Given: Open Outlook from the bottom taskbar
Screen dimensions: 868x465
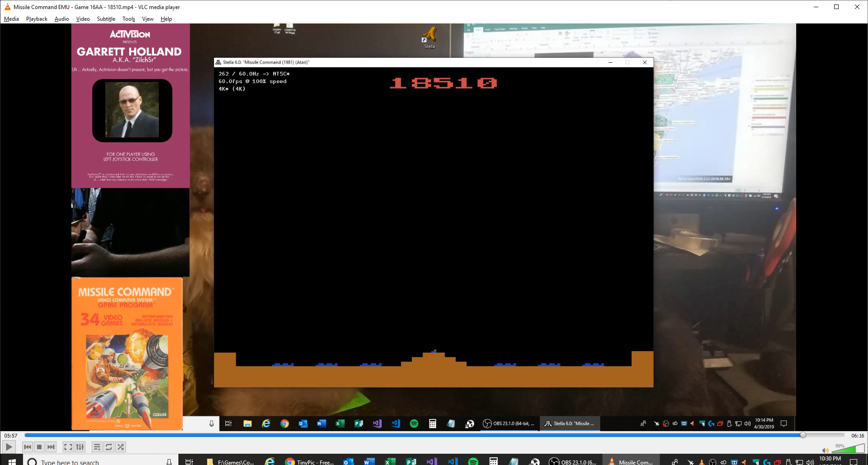Looking at the screenshot, I should point(348,462).
